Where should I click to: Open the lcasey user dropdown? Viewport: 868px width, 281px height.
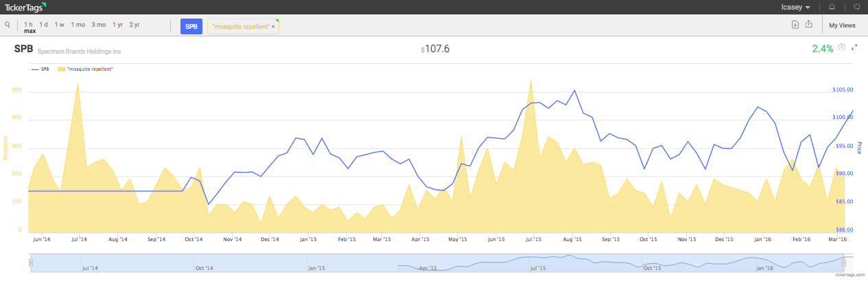(796, 7)
